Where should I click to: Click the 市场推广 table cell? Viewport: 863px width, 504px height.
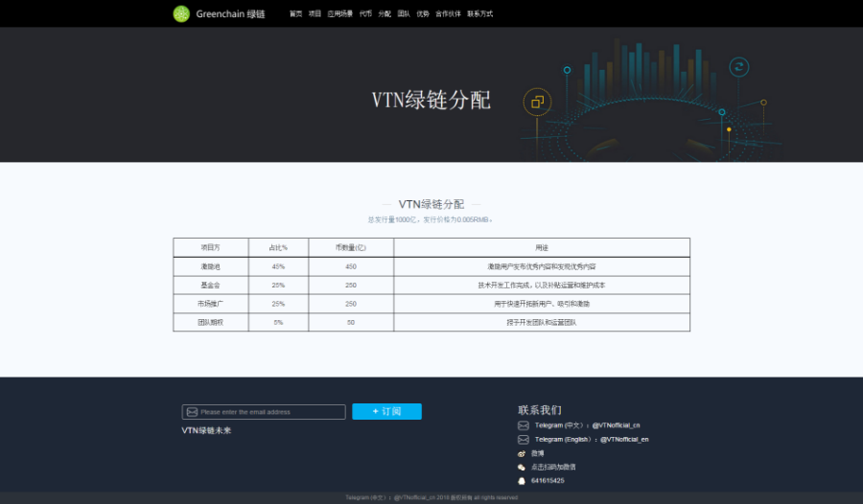click(x=211, y=304)
